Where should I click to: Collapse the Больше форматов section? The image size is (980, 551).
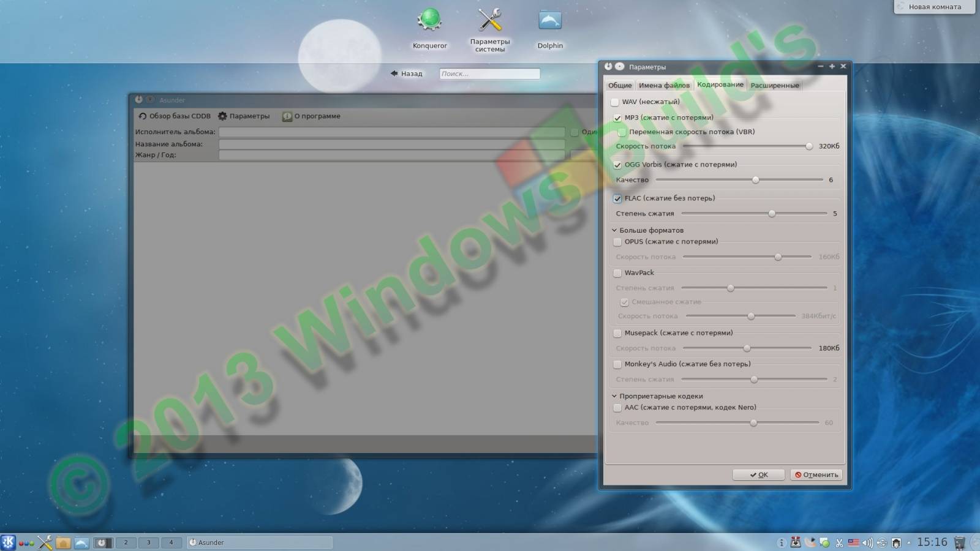614,230
